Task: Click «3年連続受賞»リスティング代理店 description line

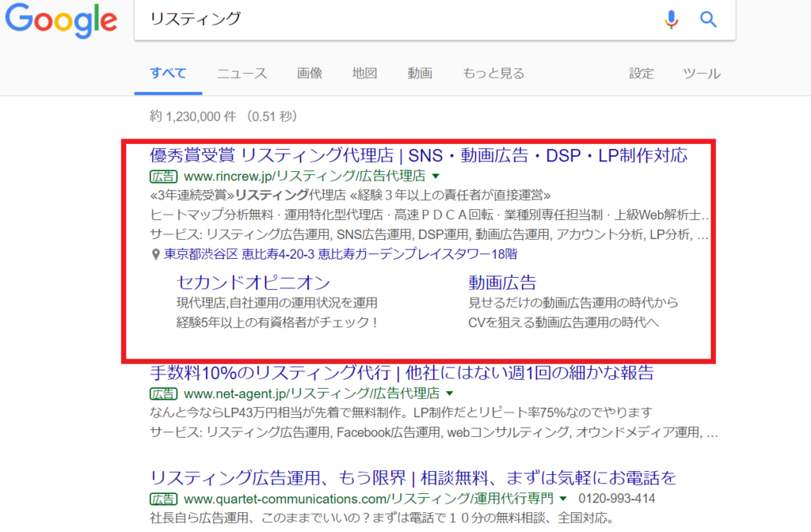Action: tap(350, 195)
